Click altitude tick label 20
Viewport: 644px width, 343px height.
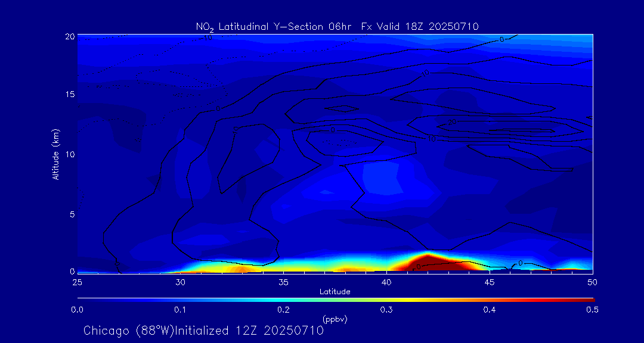point(70,36)
